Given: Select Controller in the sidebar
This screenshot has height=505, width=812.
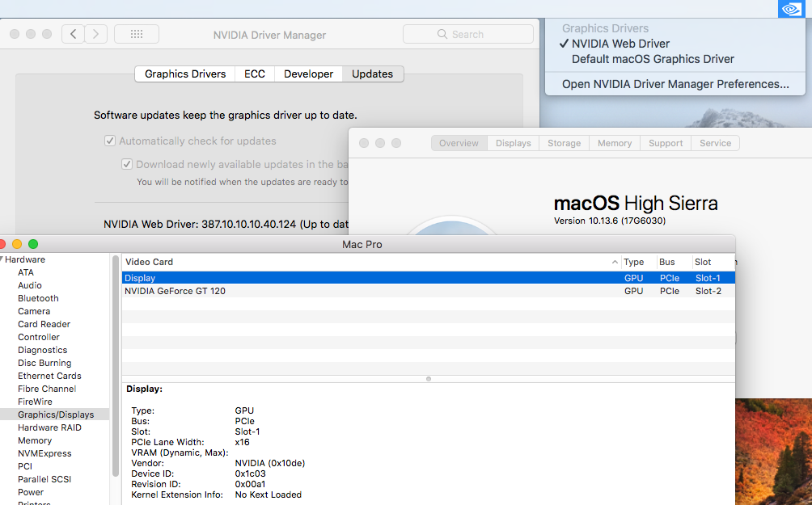Looking at the screenshot, I should pos(38,337).
